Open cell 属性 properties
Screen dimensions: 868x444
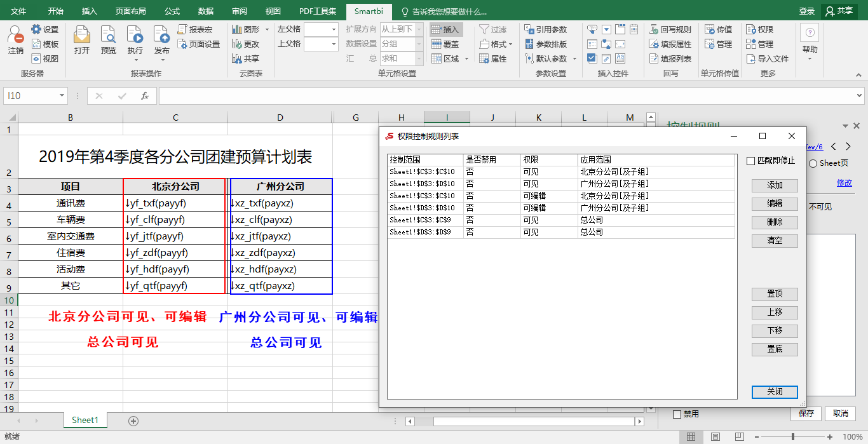(x=492, y=58)
